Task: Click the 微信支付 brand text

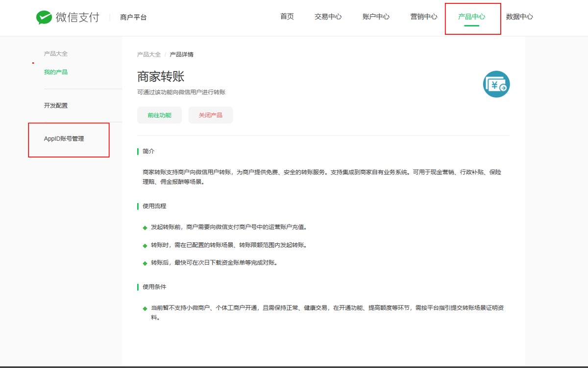Action: 77,18
